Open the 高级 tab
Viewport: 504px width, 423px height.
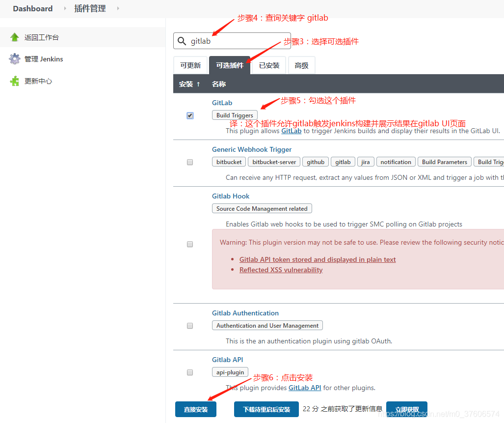click(x=301, y=65)
